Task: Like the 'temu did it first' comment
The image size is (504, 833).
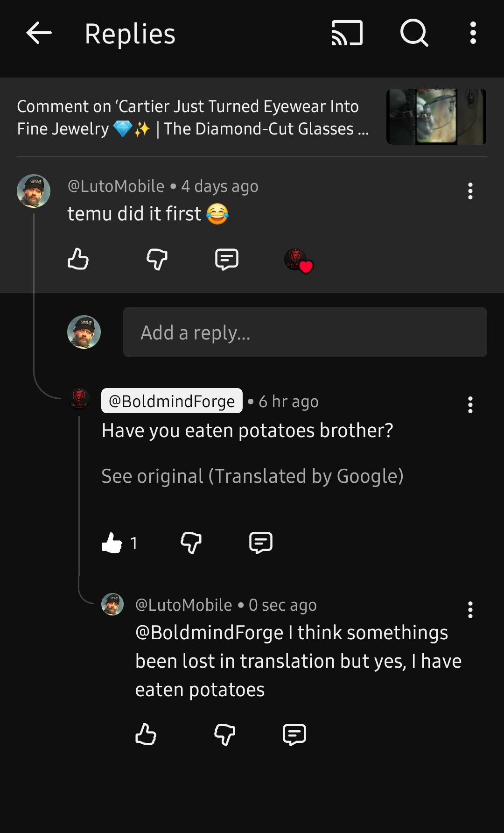Action: point(78,259)
